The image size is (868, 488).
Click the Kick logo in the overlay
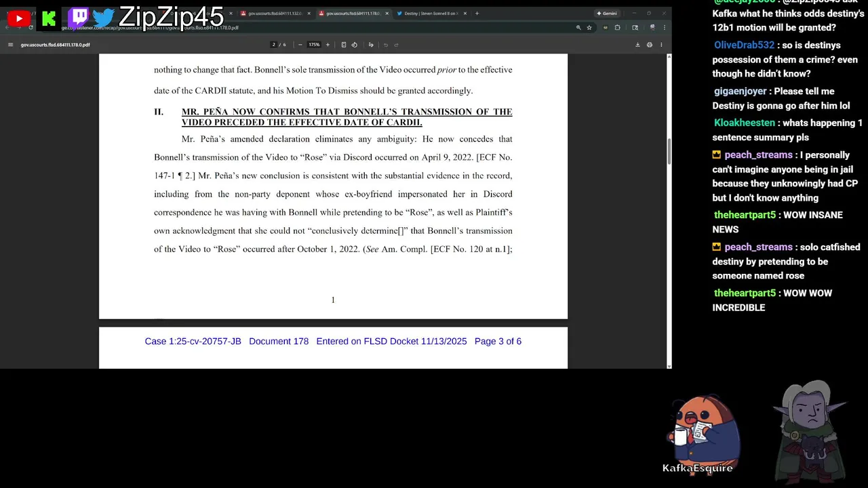(49, 19)
